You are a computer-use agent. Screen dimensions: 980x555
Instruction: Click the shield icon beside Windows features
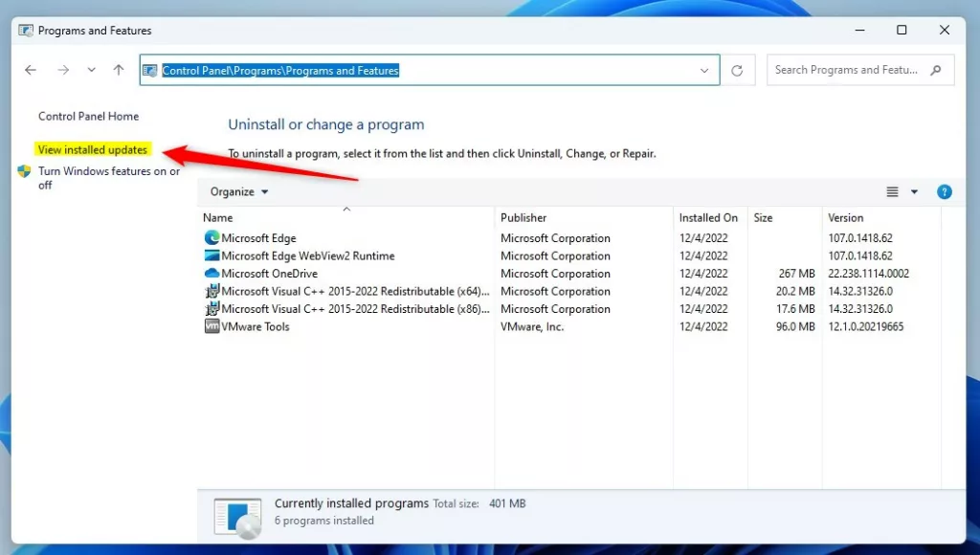pos(24,171)
